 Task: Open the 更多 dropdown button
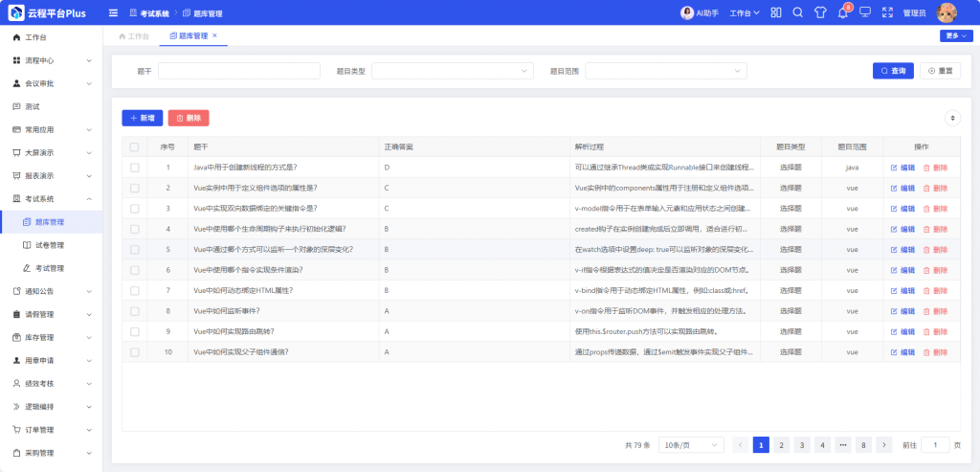[x=956, y=35]
